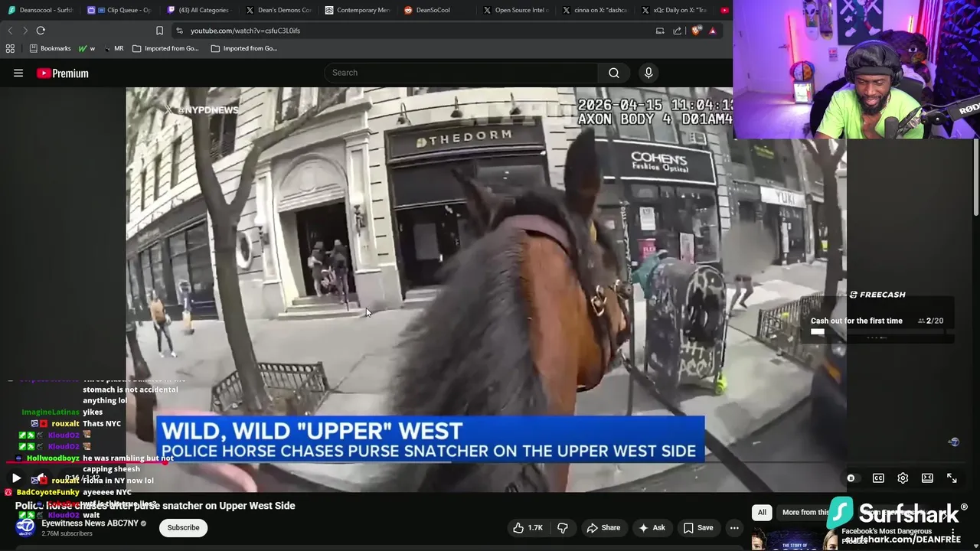Click '2.76M subscribers' text

pos(67,534)
